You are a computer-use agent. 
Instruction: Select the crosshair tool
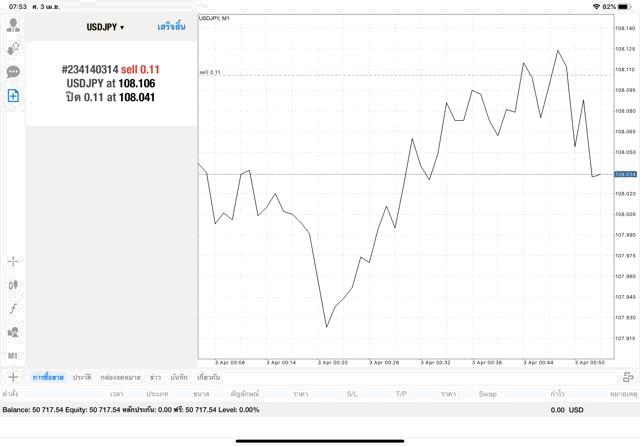(x=13, y=261)
